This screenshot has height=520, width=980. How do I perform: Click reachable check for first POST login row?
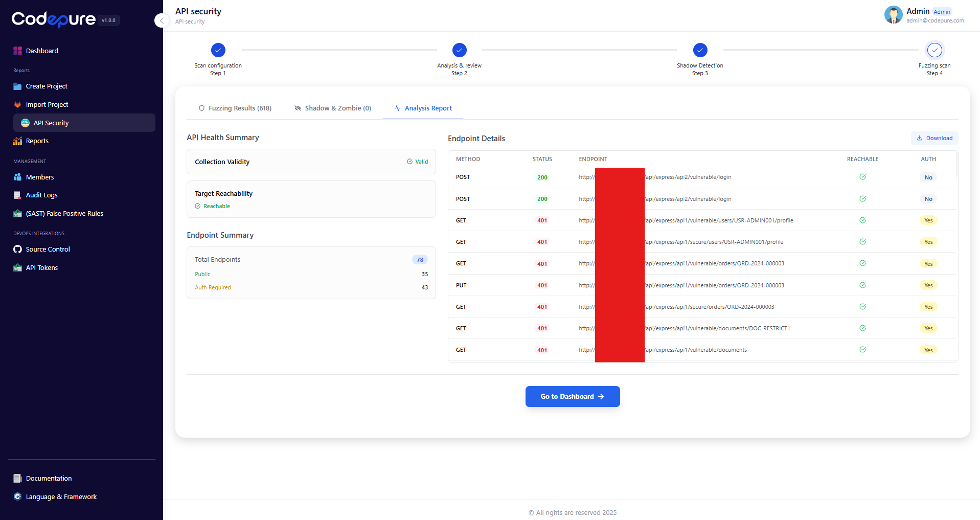click(x=862, y=177)
